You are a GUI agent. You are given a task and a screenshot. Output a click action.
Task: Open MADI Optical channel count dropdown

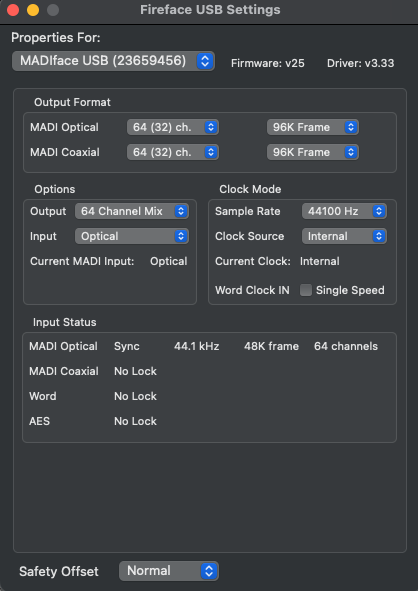173,127
